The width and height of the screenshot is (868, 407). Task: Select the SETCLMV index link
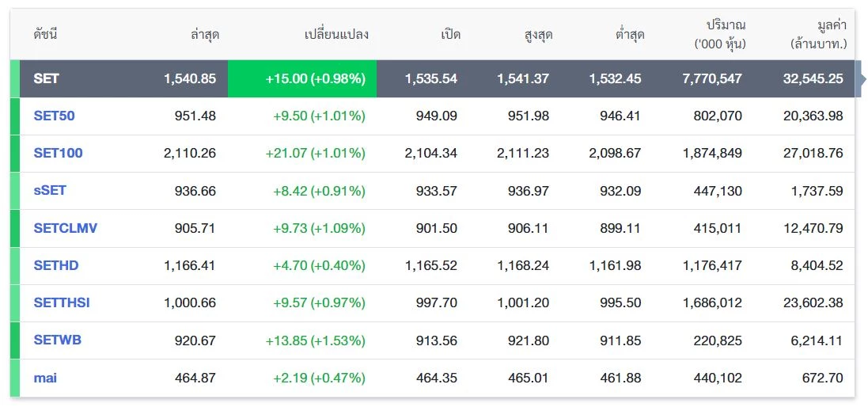tap(65, 228)
